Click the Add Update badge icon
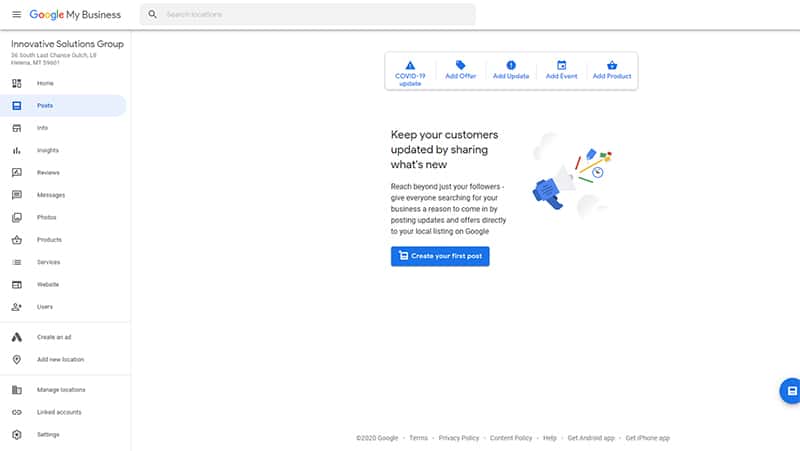This screenshot has height=451, width=800. [511, 65]
